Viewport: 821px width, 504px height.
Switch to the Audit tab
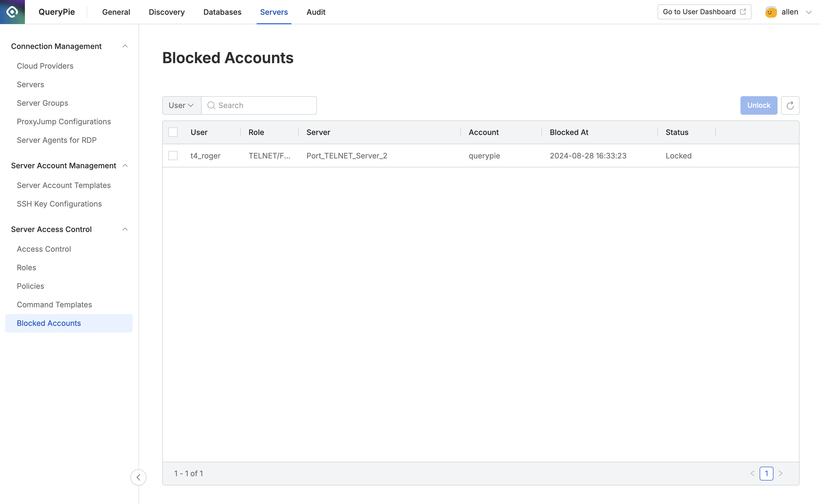(x=315, y=12)
